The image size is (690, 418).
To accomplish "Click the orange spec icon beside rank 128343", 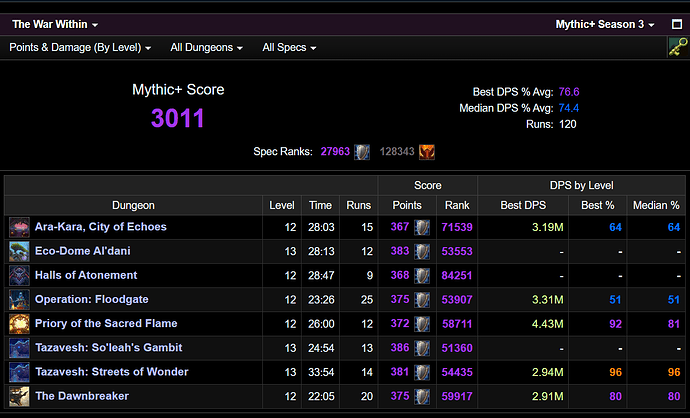I will [426, 152].
